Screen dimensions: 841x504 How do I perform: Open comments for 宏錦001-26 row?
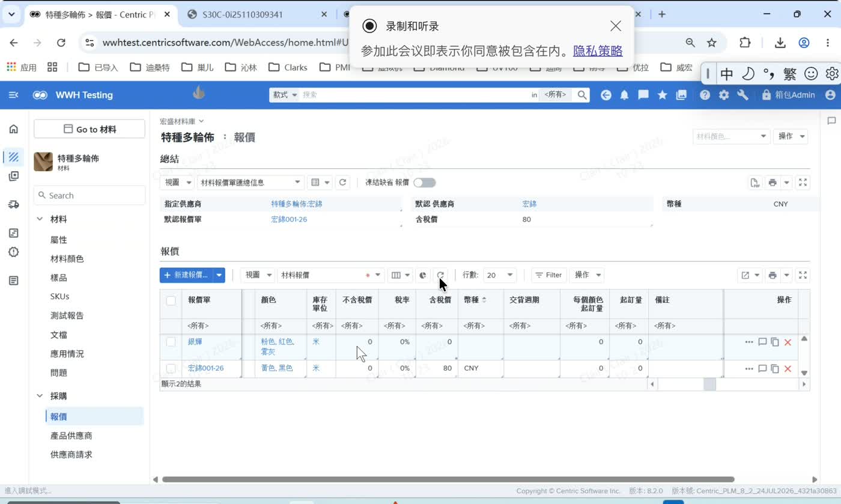762,368
